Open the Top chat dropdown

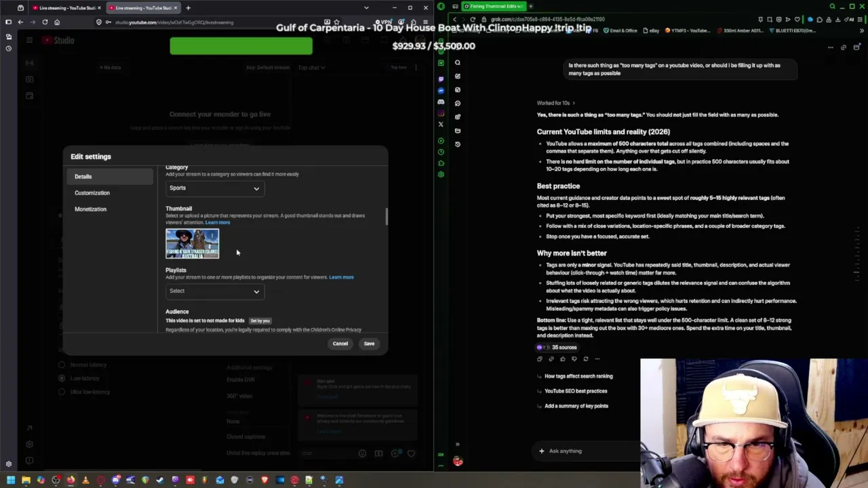coord(311,68)
